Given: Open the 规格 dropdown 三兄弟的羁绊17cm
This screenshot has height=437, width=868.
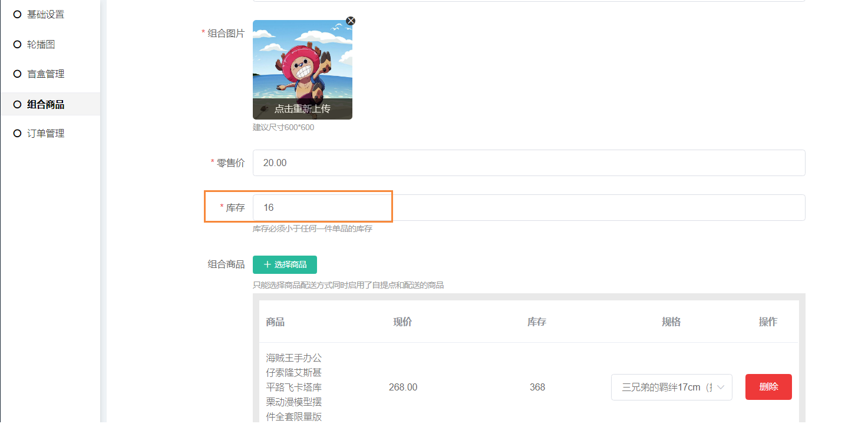Looking at the screenshot, I should coord(671,387).
